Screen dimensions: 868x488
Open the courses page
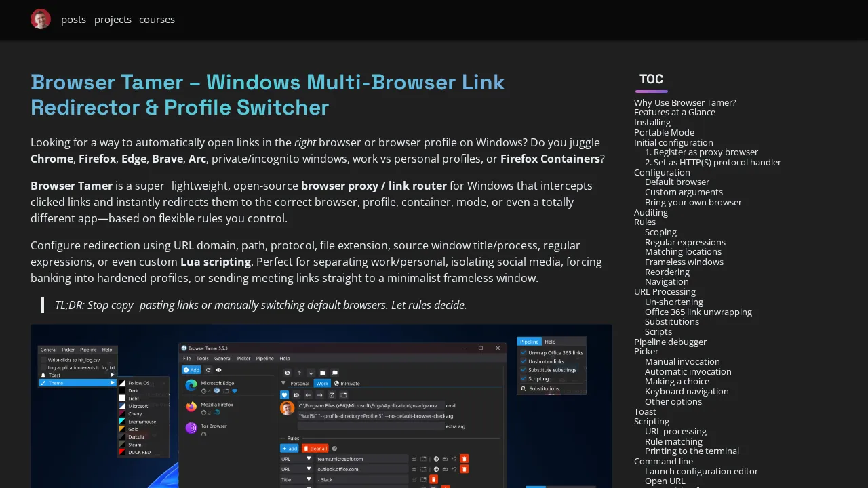pos(157,20)
